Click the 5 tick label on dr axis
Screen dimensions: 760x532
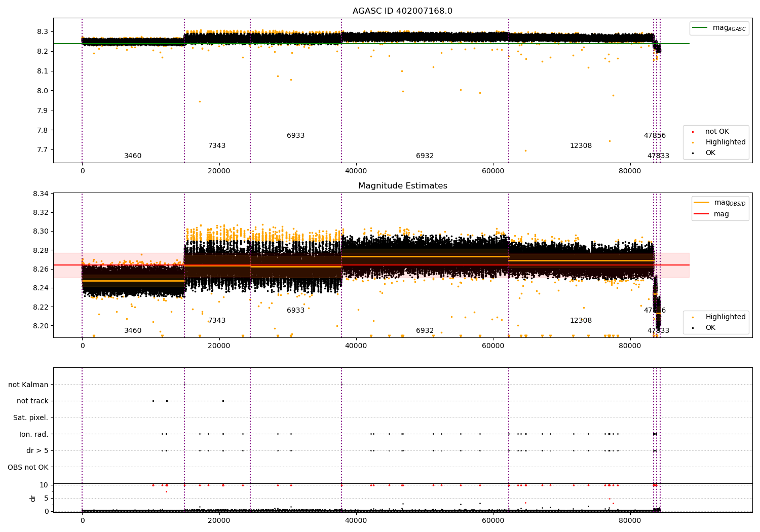(46, 498)
